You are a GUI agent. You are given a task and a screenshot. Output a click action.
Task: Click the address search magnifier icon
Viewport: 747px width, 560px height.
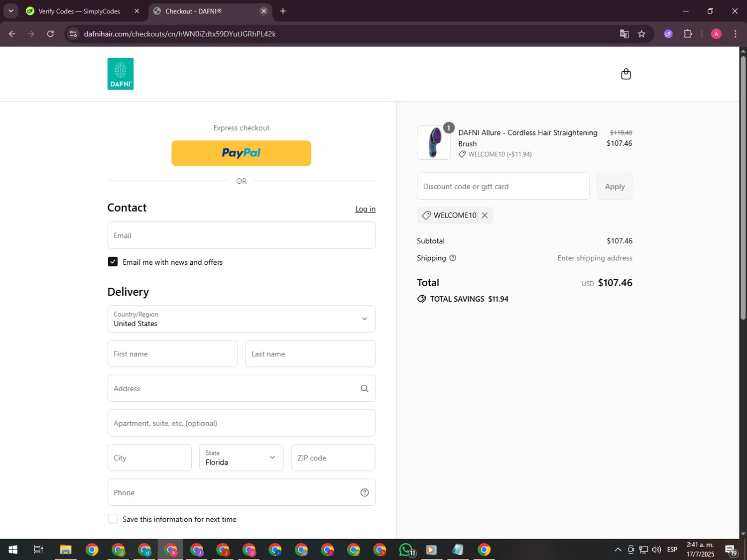(x=365, y=388)
